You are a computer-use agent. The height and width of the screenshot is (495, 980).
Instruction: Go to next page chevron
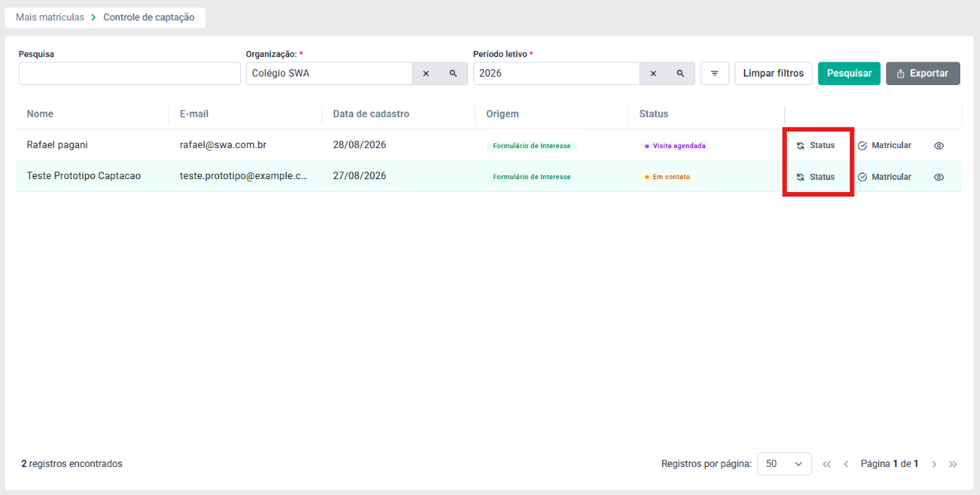click(934, 464)
